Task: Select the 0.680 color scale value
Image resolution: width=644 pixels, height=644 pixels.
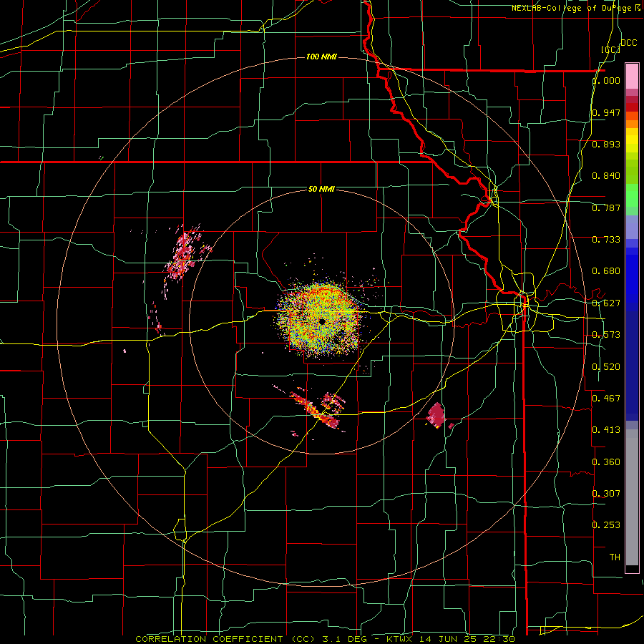Action: [606, 271]
